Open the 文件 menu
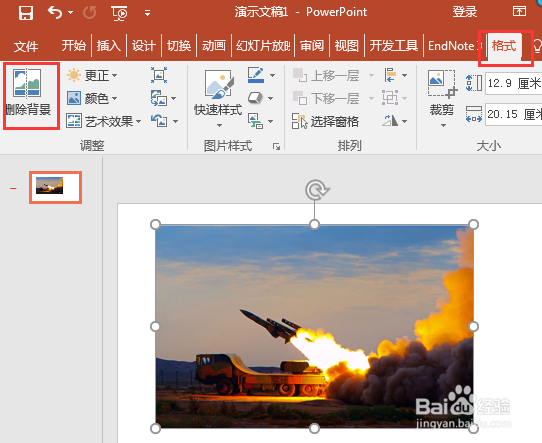Viewport: 542px width, 443px height. click(x=26, y=46)
